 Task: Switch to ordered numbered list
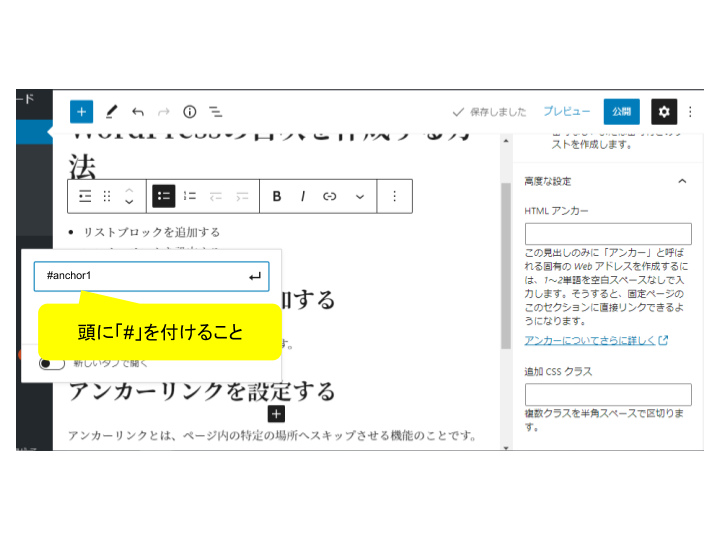tap(190, 196)
